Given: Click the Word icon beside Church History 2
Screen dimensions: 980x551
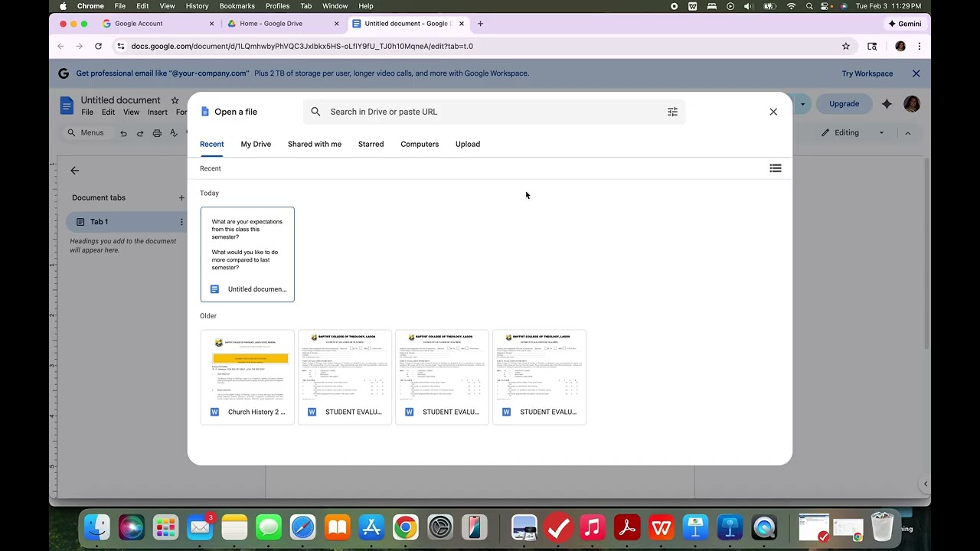Looking at the screenshot, I should pos(214,412).
